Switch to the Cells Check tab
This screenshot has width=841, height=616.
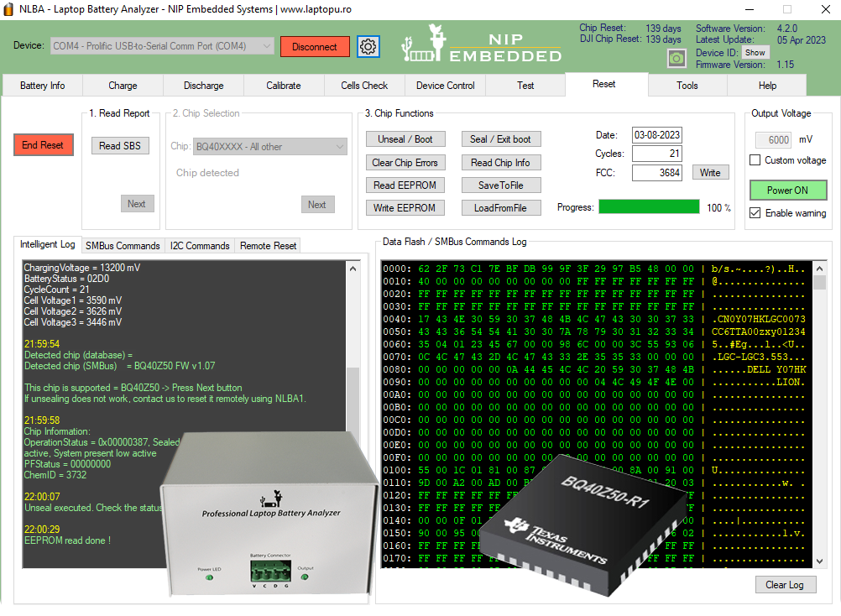(364, 86)
